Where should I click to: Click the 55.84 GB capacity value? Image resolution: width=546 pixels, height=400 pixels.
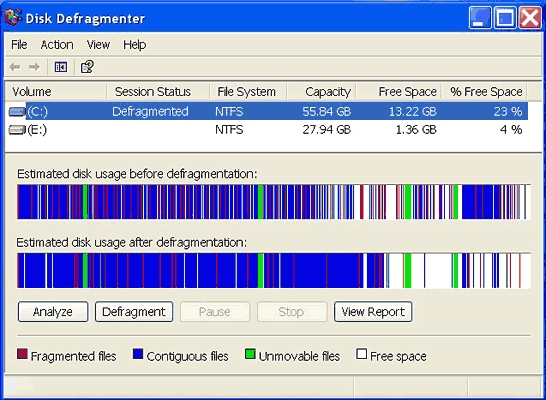pyautogui.click(x=326, y=111)
